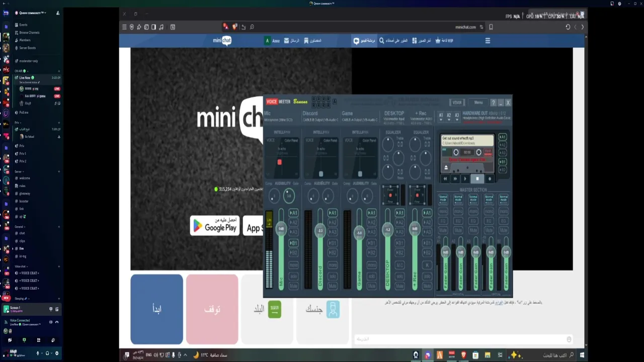Click Discord share screen button
644x362 pixels.
24,340
